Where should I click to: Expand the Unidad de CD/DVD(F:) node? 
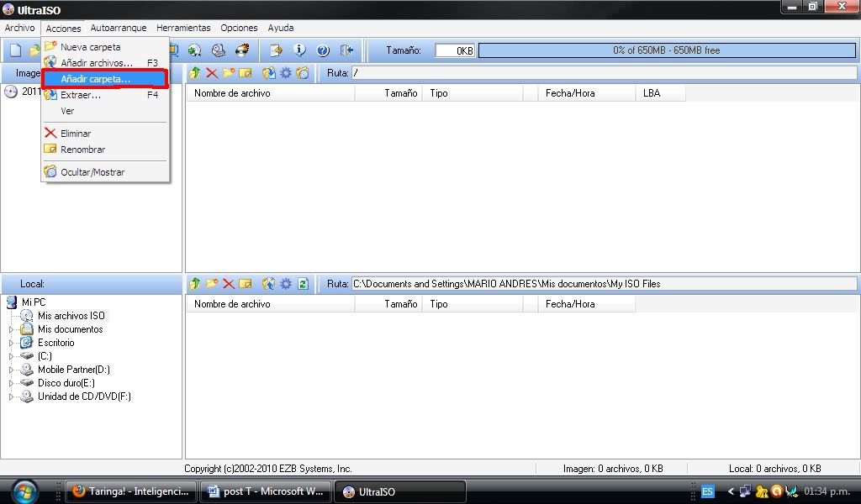click(x=11, y=396)
